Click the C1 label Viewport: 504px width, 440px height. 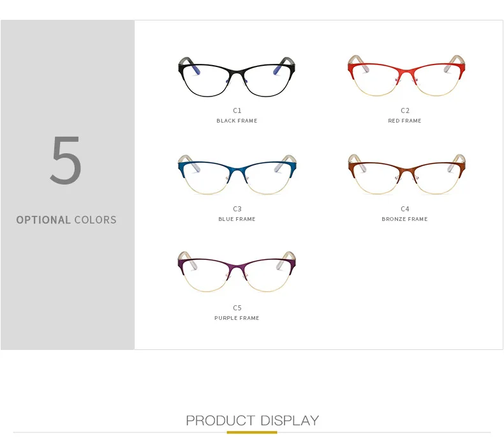(x=237, y=110)
